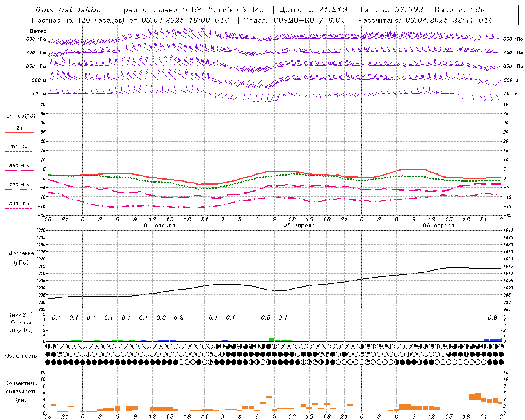Click the 'Широта: 57.693' value
The image size is (525, 420).
390,10
